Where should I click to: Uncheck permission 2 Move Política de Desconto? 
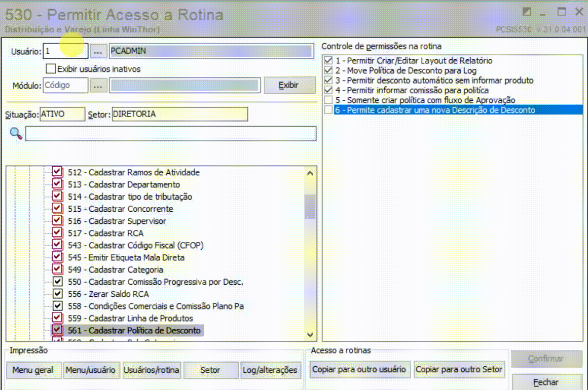point(328,70)
